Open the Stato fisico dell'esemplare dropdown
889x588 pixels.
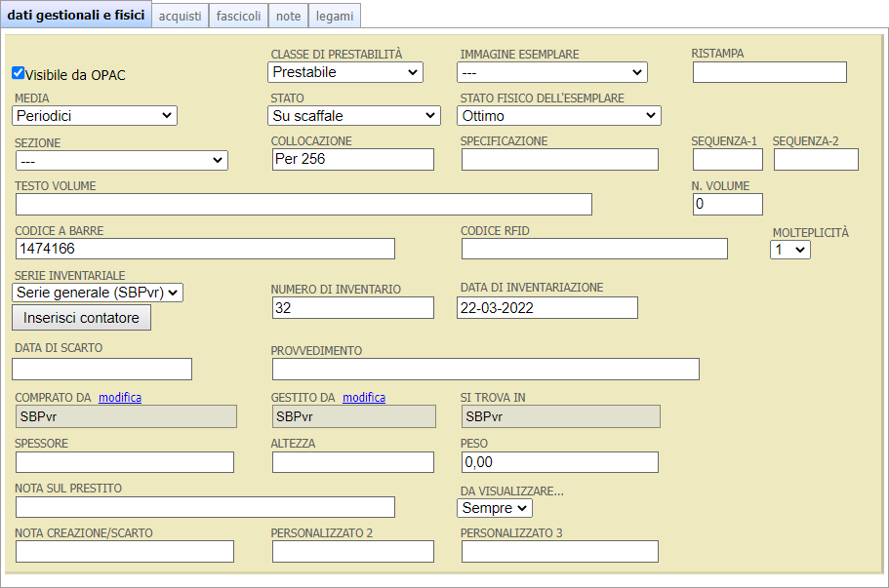coord(558,116)
